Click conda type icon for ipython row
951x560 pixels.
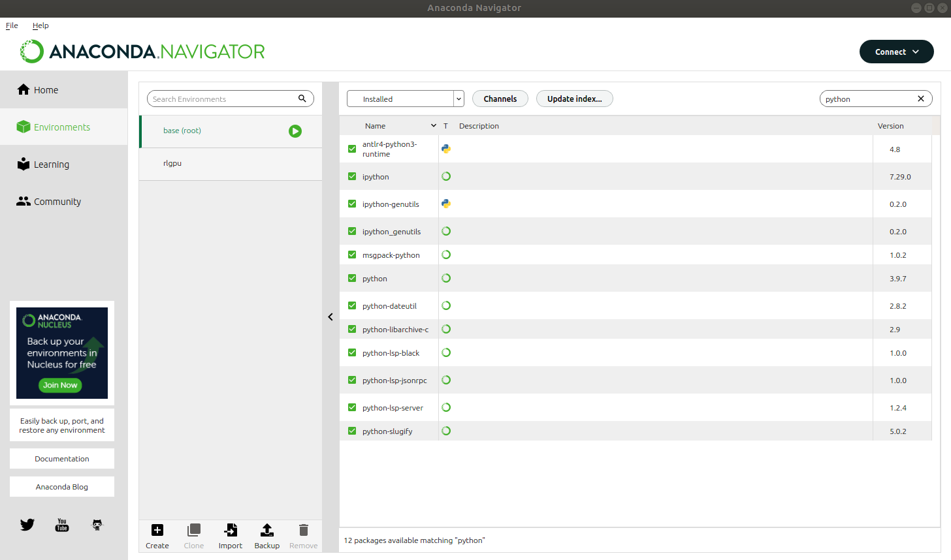pyautogui.click(x=446, y=176)
